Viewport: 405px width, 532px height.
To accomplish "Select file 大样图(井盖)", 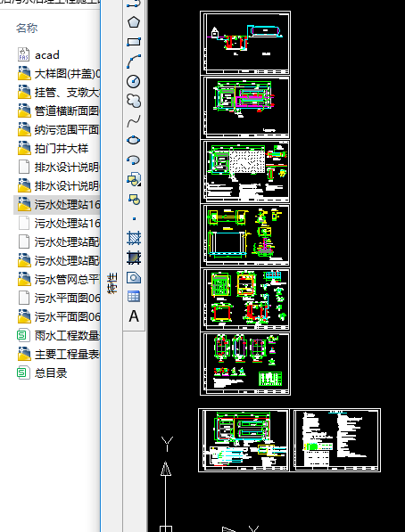I will coord(59,73).
